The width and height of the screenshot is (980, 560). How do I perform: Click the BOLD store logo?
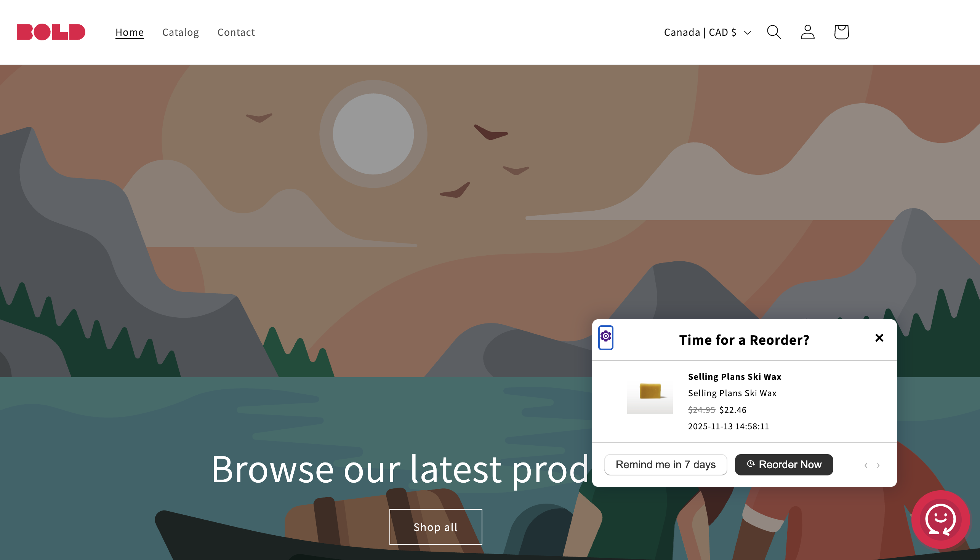pos(51,32)
